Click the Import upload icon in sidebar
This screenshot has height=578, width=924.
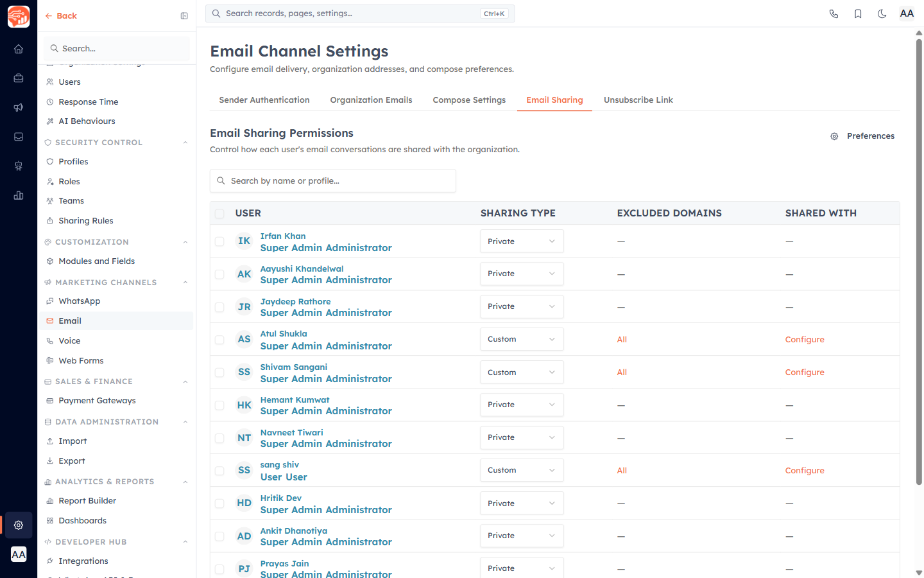(50, 441)
